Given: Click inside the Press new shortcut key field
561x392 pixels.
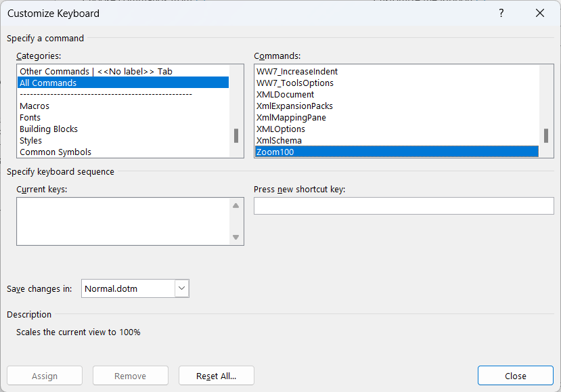Looking at the screenshot, I should (x=403, y=206).
